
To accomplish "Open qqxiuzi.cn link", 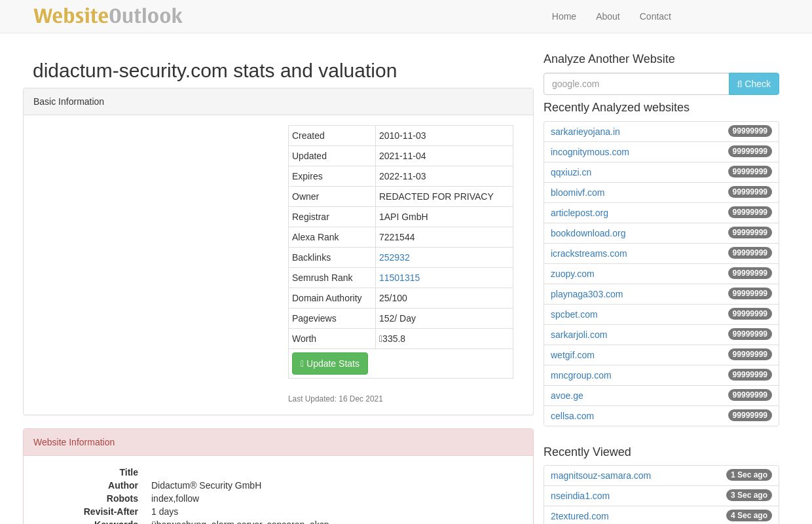I will pyautogui.click(x=571, y=172).
